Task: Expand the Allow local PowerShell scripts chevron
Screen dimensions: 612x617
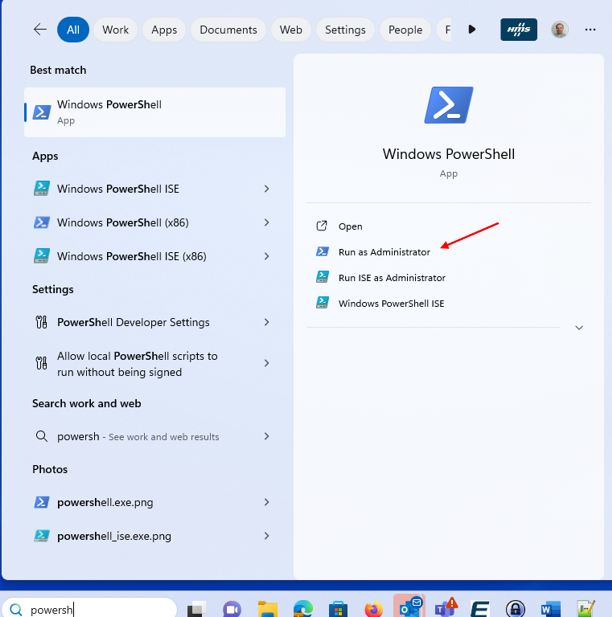Action: (x=266, y=363)
